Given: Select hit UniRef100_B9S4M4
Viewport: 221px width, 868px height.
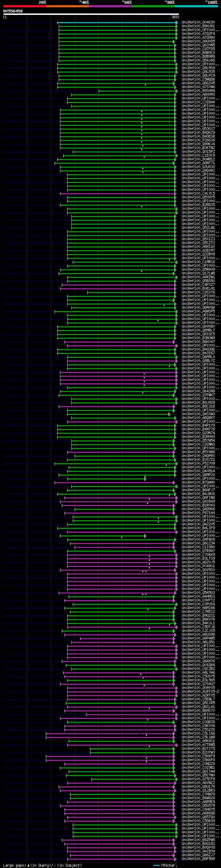Looking at the screenshot, I should (x=198, y=91).
